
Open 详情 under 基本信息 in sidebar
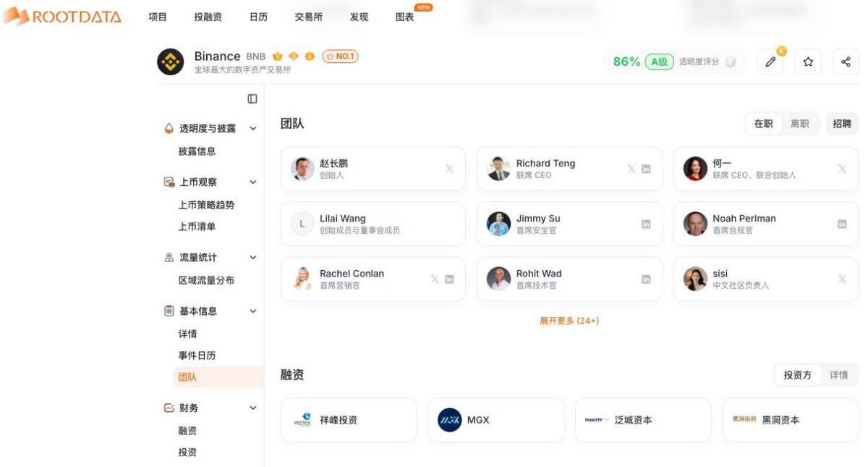click(187, 334)
